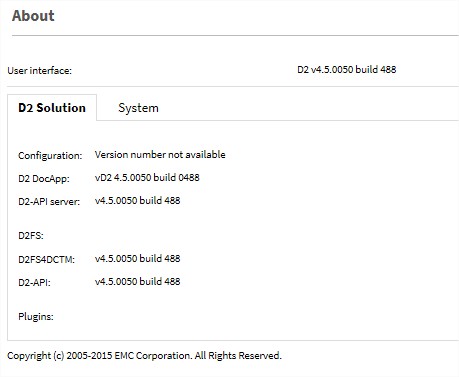Click Version number not available text

160,154
